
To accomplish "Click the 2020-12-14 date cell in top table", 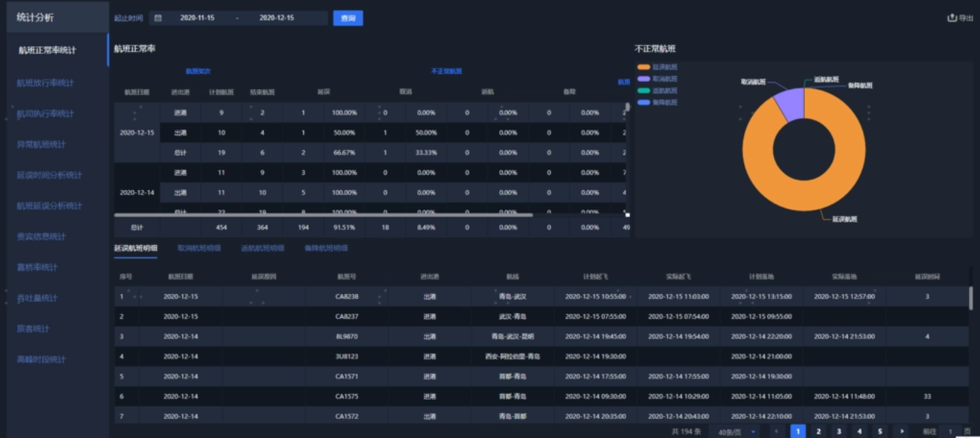I will [137, 192].
